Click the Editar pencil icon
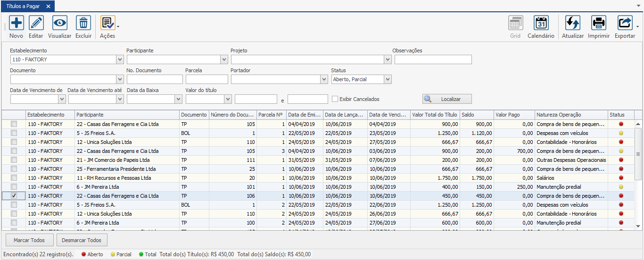Image resolution: width=644 pixels, height=260 pixels. tap(36, 23)
